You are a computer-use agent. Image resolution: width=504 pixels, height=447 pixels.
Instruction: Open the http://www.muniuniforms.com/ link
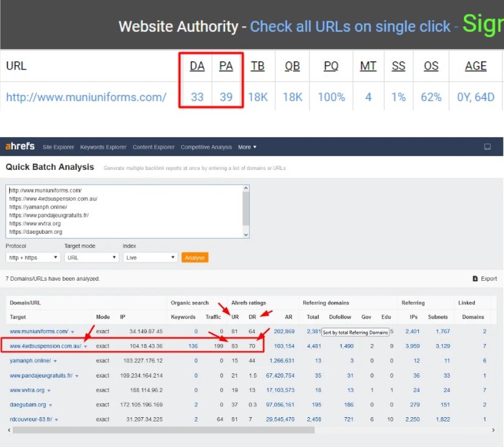(86, 97)
